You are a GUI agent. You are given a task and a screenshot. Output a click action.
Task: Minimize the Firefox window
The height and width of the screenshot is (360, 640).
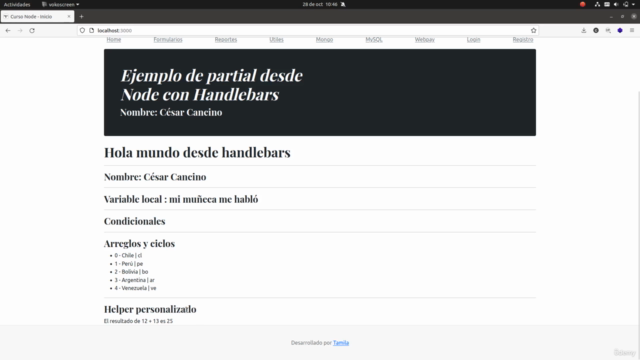point(611,17)
